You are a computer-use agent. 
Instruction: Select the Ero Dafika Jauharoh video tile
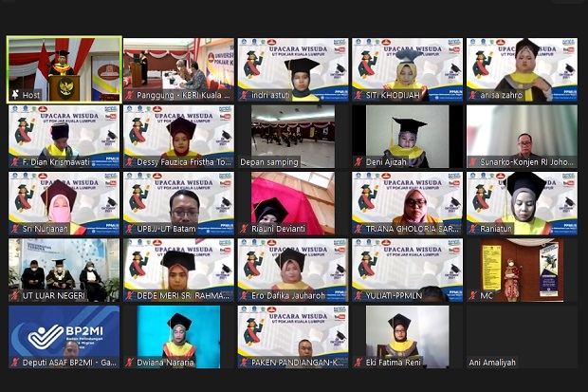(293, 270)
